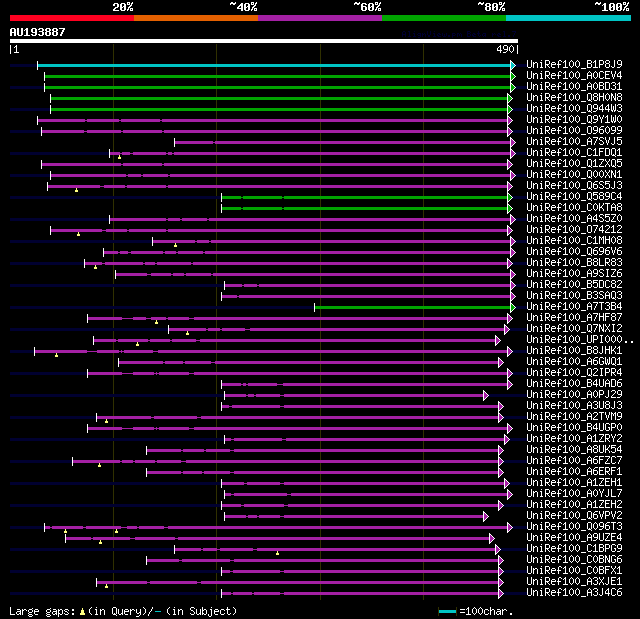Click the UniRef100_A3J4C6 label
Viewport: 640px width, 619px height.
coord(574,593)
